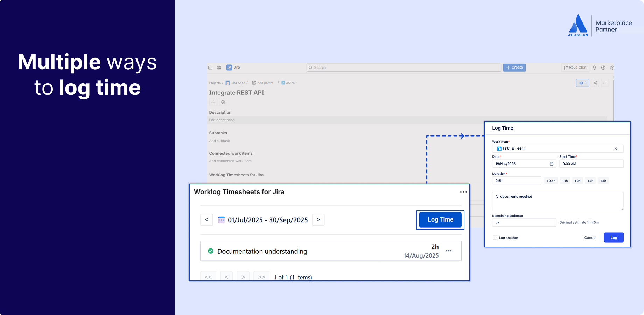The height and width of the screenshot is (315, 644).
Task: Open notifications bell icon
Action: point(594,68)
